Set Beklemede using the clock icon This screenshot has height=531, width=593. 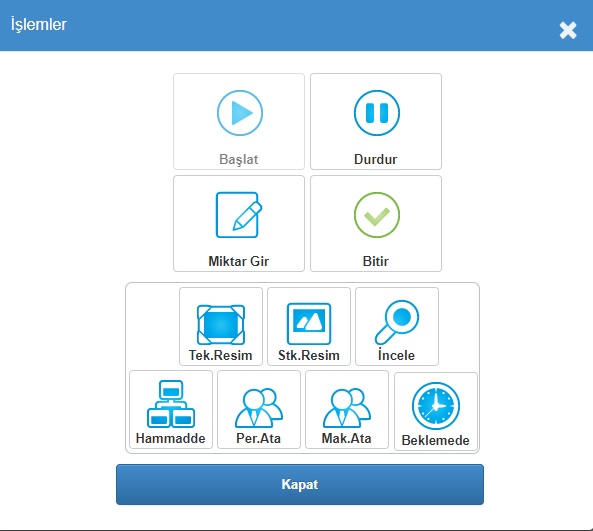point(436,406)
